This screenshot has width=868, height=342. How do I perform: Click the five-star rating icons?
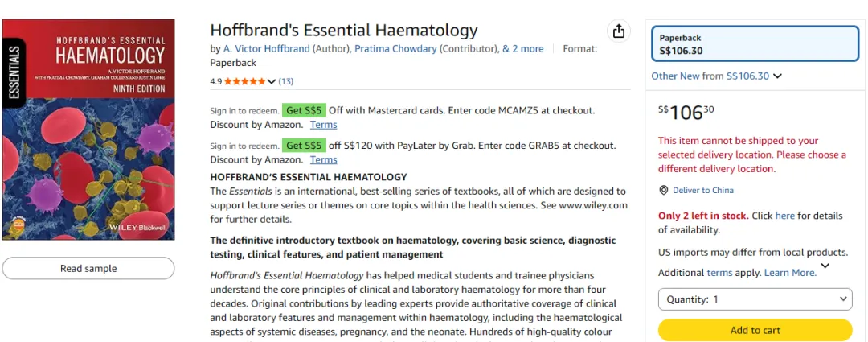point(244,81)
